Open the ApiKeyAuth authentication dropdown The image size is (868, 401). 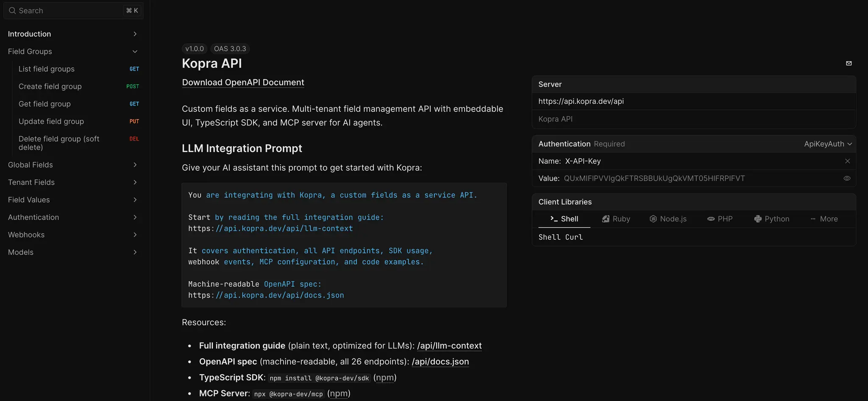[x=828, y=144]
